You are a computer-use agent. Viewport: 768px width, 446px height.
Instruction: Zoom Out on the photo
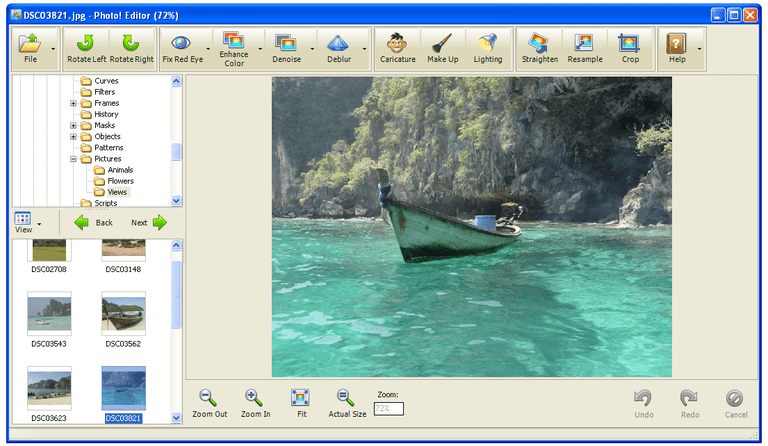[209, 403]
